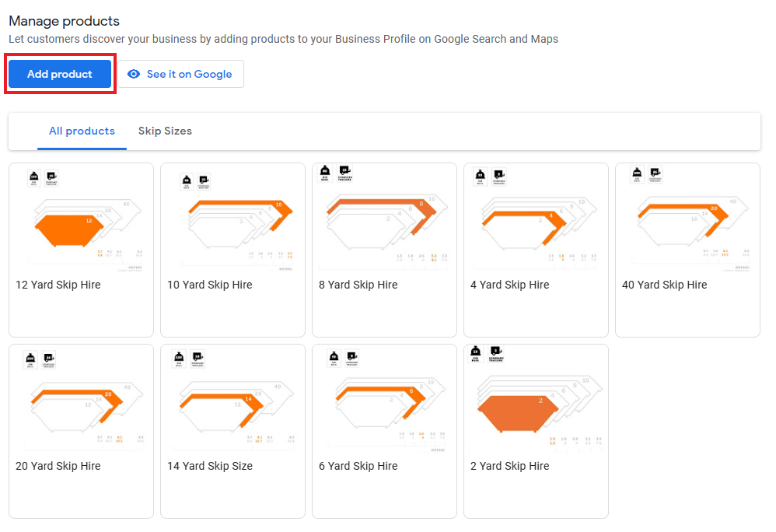Click the Add product button
Viewport: 776px width, 532px height.
[60, 73]
